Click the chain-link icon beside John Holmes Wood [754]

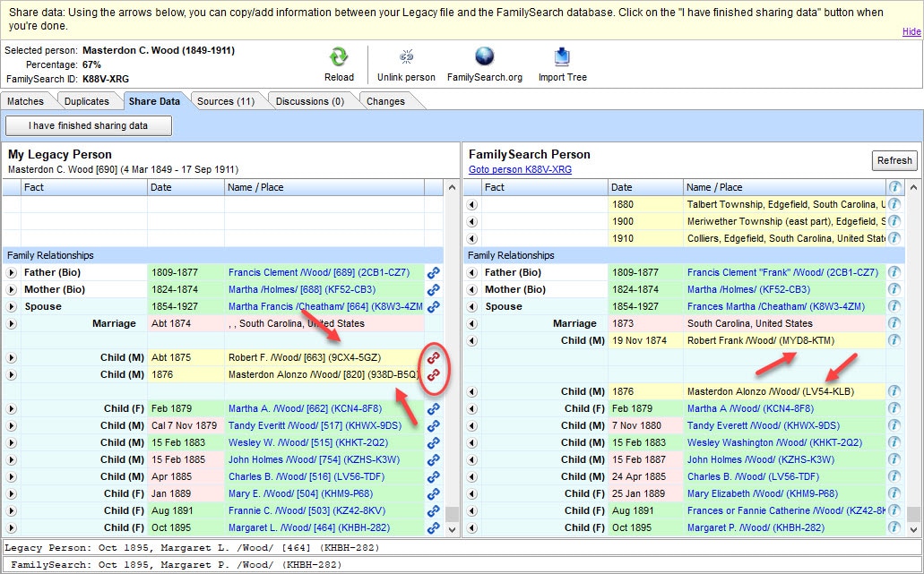433,459
